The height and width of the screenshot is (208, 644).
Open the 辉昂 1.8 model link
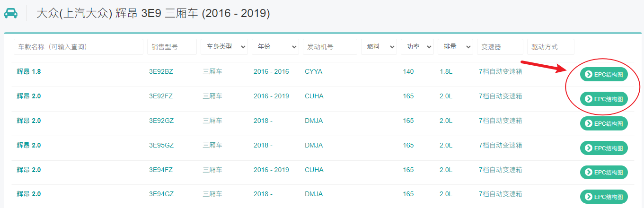tap(29, 72)
